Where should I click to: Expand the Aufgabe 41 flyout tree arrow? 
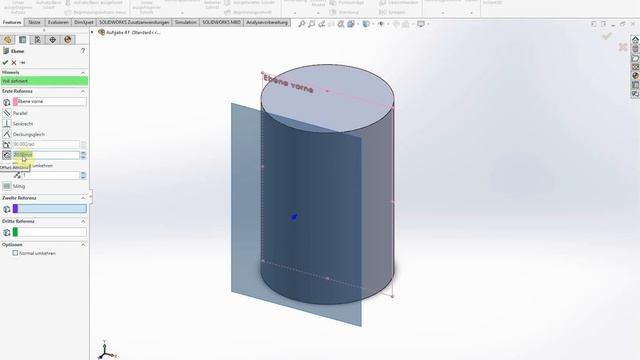pyautogui.click(x=92, y=32)
